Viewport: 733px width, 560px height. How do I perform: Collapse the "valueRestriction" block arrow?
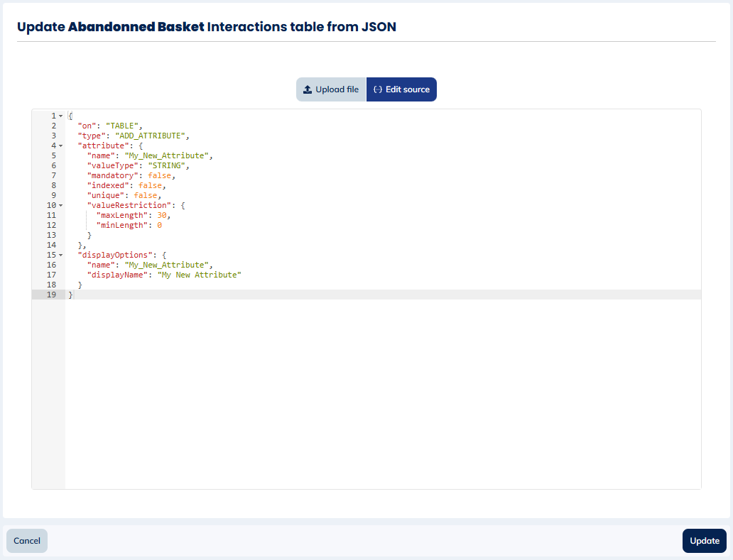click(x=60, y=205)
